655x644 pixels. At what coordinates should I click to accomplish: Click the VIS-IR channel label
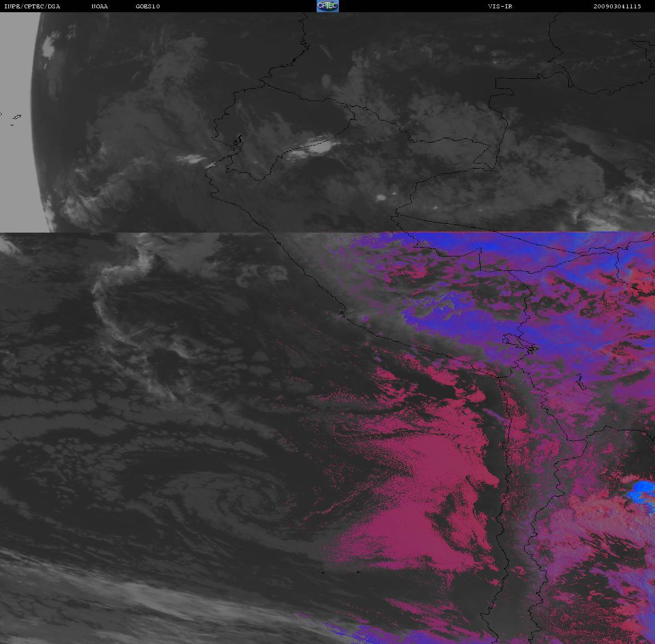[496, 7]
